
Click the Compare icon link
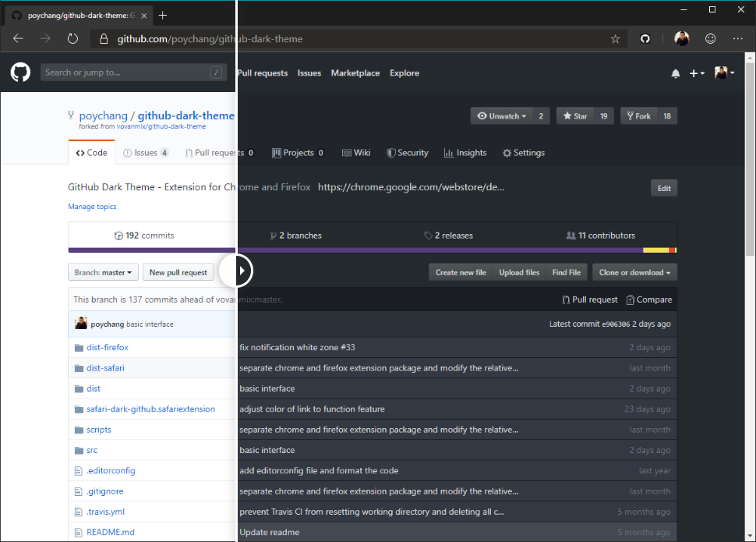pos(649,299)
